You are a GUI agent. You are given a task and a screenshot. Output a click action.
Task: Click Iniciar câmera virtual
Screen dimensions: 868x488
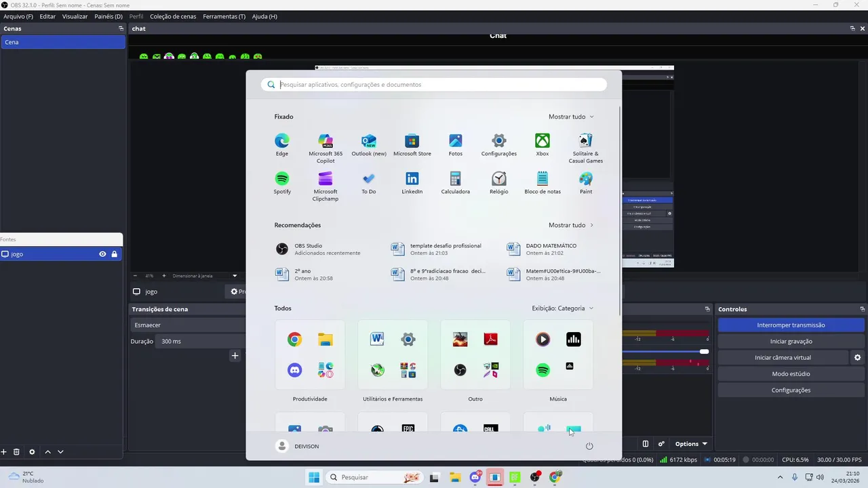click(783, 358)
